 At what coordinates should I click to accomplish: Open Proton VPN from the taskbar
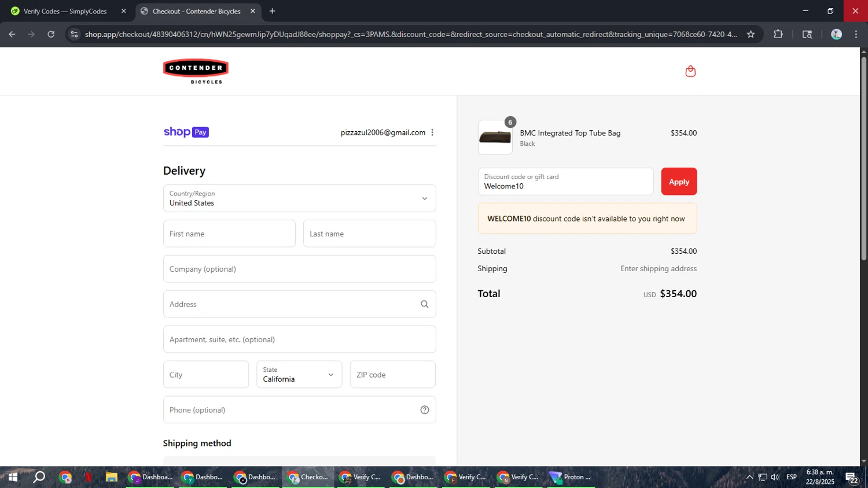[x=571, y=477]
